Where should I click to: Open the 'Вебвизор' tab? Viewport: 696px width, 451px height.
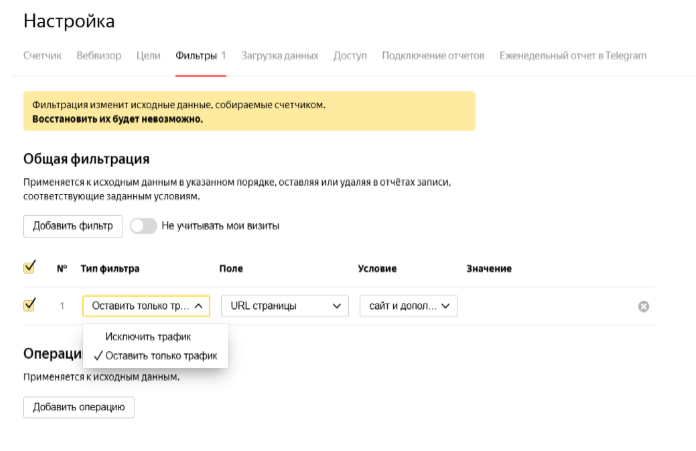tap(99, 55)
